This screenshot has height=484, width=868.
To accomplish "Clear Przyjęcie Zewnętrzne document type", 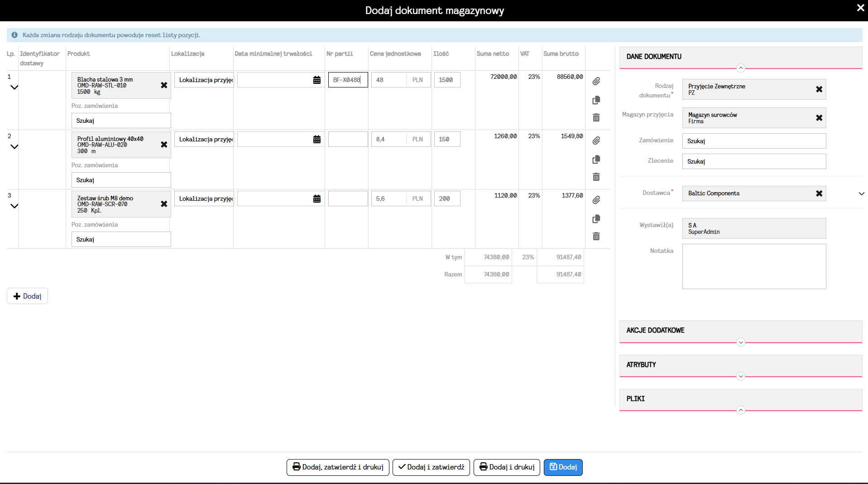I will (819, 89).
